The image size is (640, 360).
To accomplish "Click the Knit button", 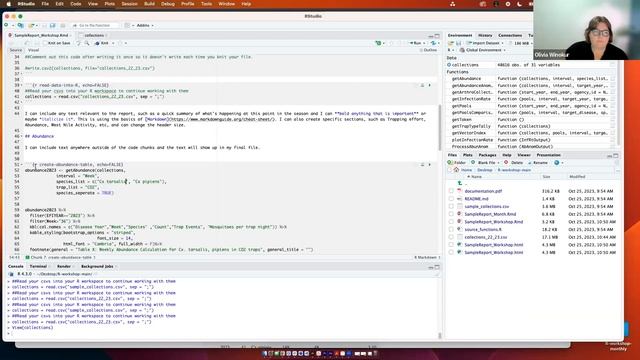I will click(102, 43).
